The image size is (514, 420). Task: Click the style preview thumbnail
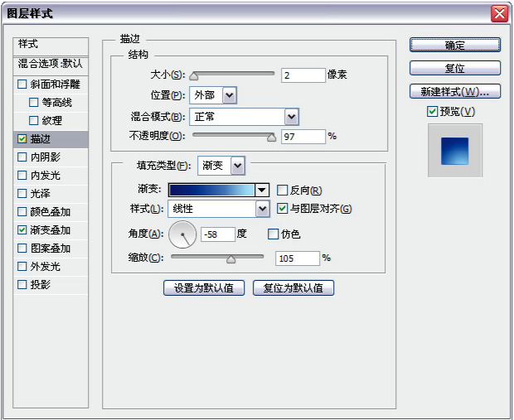pyautogui.click(x=454, y=150)
